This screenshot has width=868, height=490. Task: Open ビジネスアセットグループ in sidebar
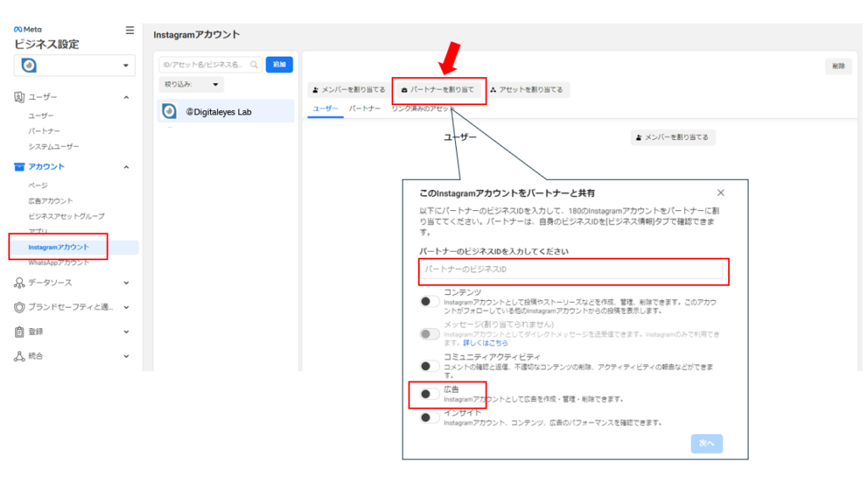point(66,216)
